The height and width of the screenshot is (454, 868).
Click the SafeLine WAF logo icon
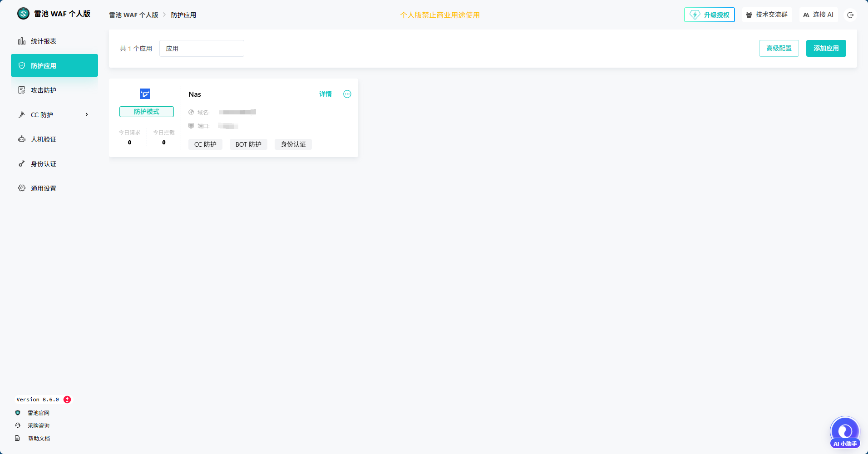coord(23,14)
